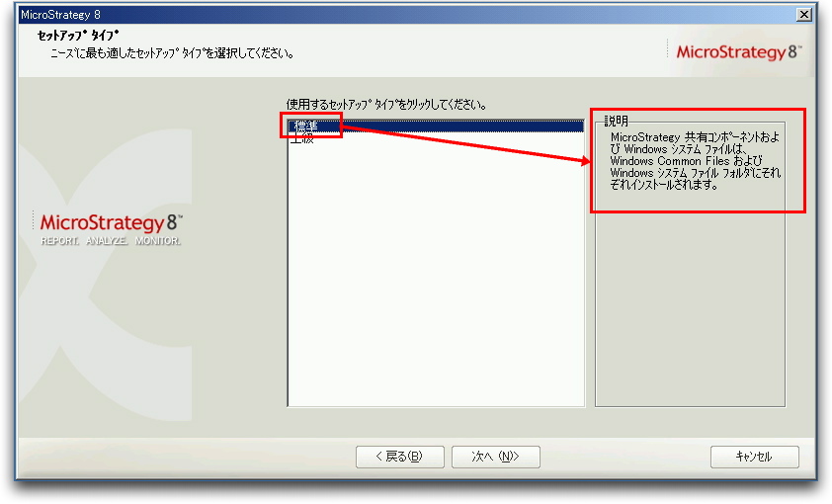
Task: Click the REPORT. ANALYZE. MONITOR. tagline
Action: coord(111,241)
